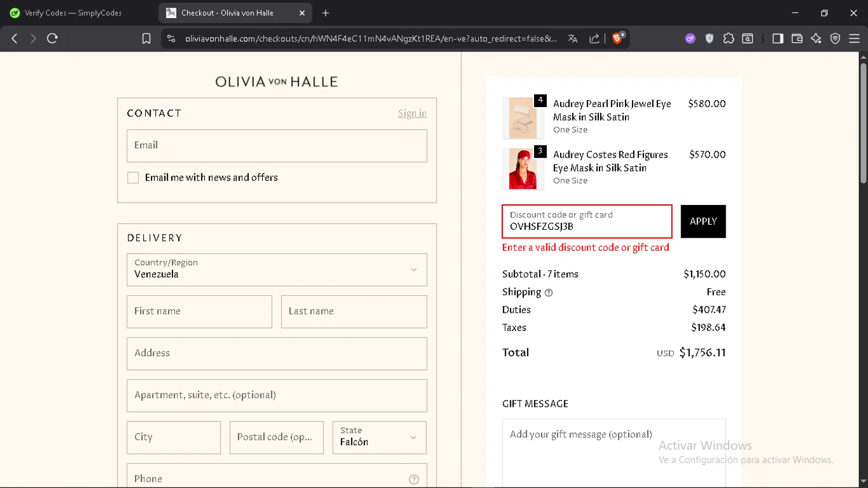Click the share page icon

(x=594, y=38)
